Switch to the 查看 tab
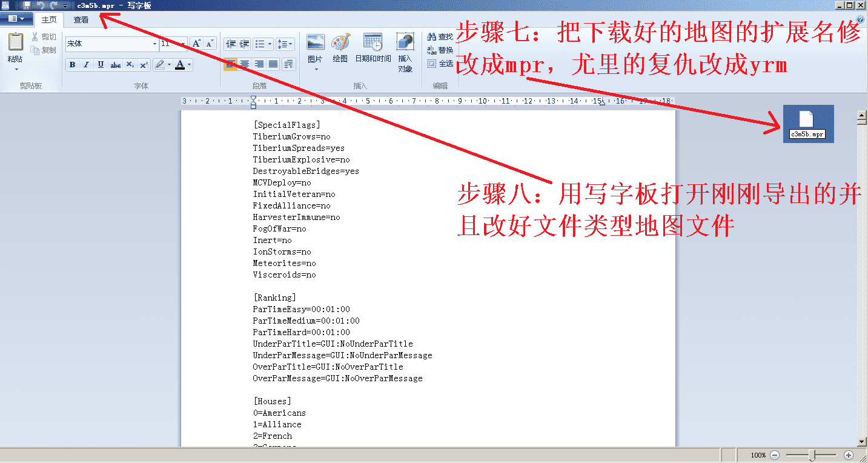868x463 pixels. coord(81,19)
